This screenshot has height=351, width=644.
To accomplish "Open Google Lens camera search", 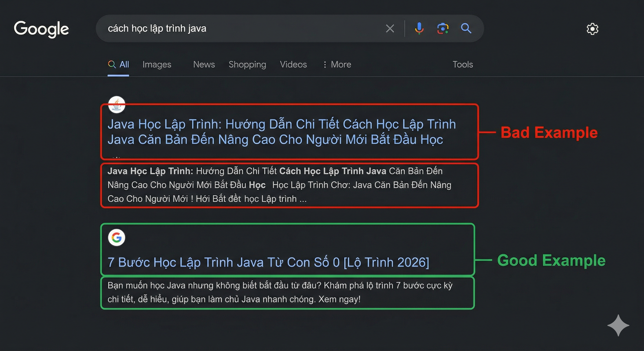I will pos(443,29).
